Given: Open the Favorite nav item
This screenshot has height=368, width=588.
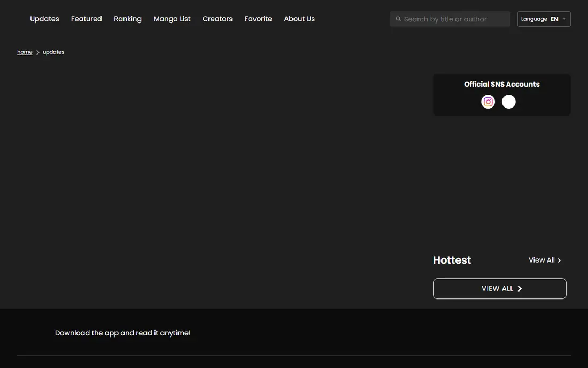Looking at the screenshot, I should pyautogui.click(x=258, y=19).
